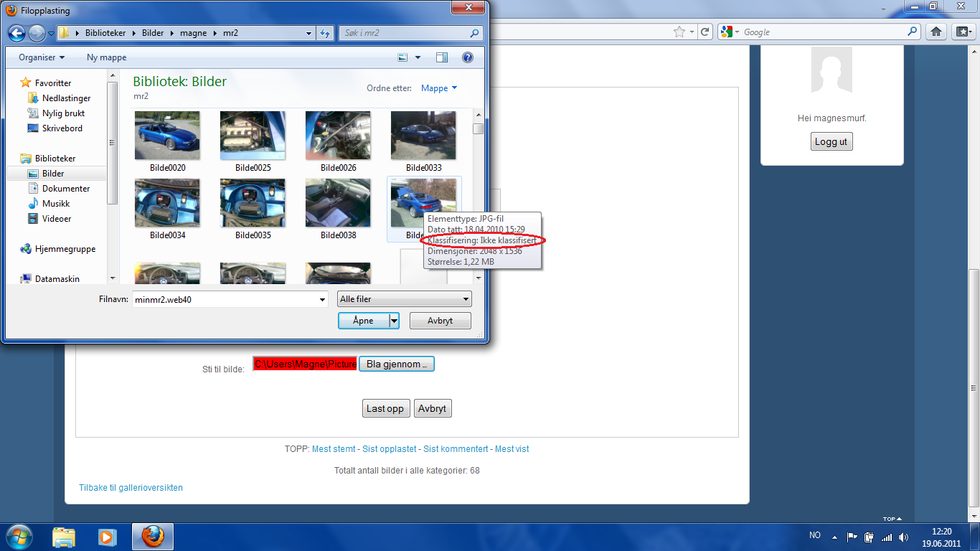Image resolution: width=980 pixels, height=551 pixels.
Task: Click the Avbryt button in file dialog
Action: (440, 321)
